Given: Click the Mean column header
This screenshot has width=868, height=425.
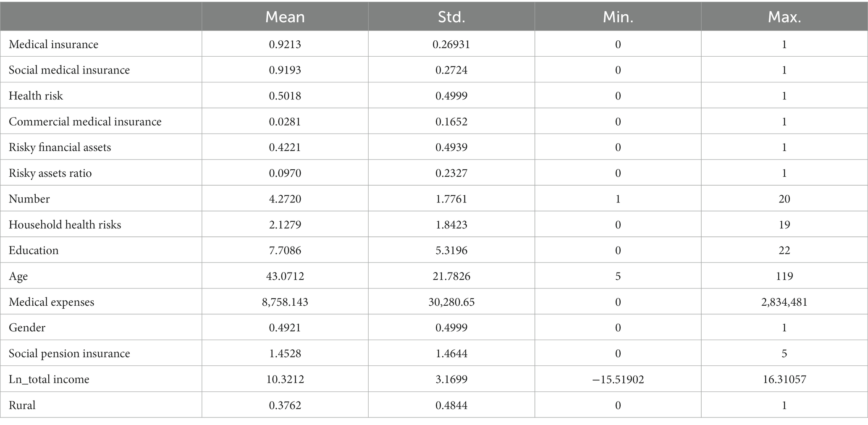Looking at the screenshot, I should [x=285, y=17].
